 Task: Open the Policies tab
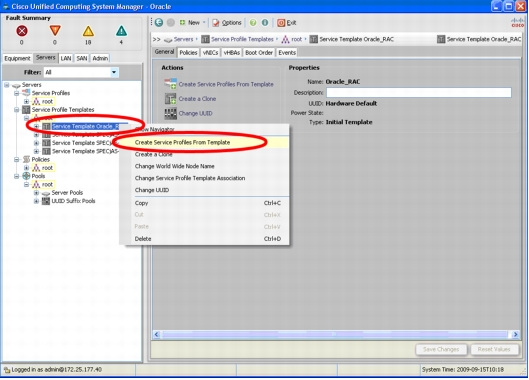coord(188,53)
